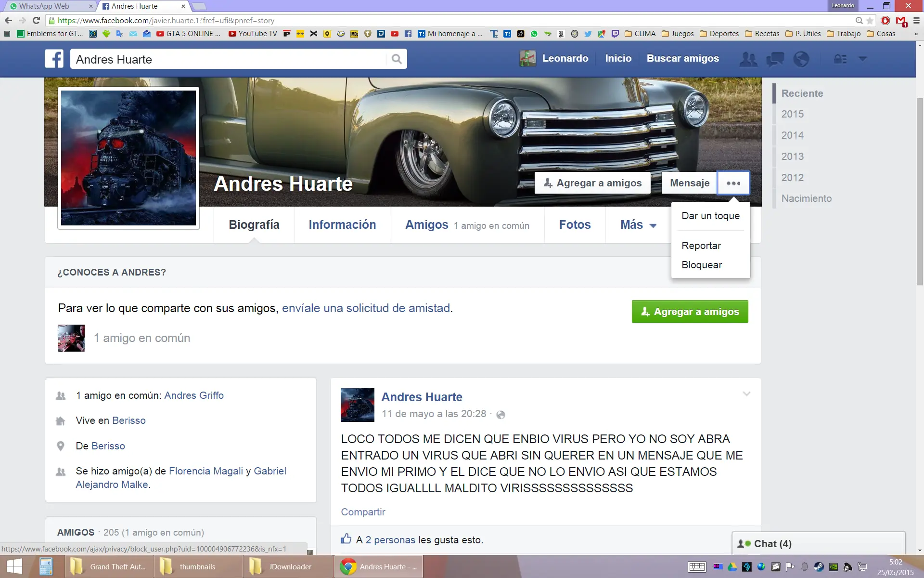This screenshot has height=578, width=924.
Task: Click the search magnifier icon
Action: (x=397, y=59)
